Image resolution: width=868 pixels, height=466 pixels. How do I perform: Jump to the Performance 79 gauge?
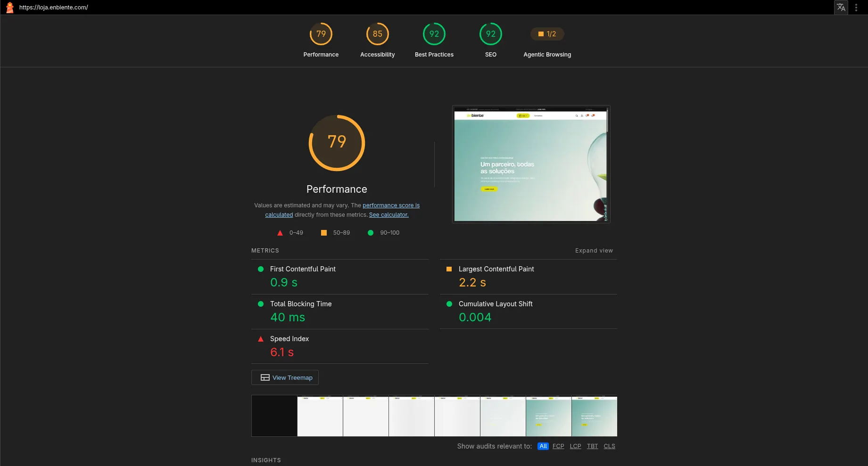click(x=321, y=41)
